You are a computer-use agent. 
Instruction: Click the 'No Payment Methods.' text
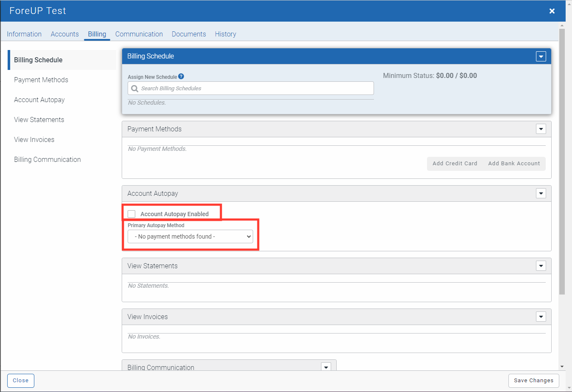157,149
